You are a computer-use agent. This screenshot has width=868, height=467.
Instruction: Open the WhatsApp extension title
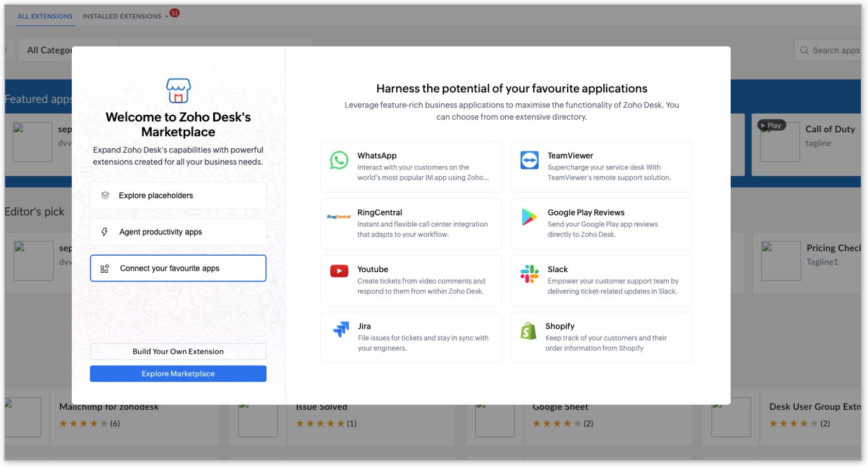pyautogui.click(x=377, y=155)
